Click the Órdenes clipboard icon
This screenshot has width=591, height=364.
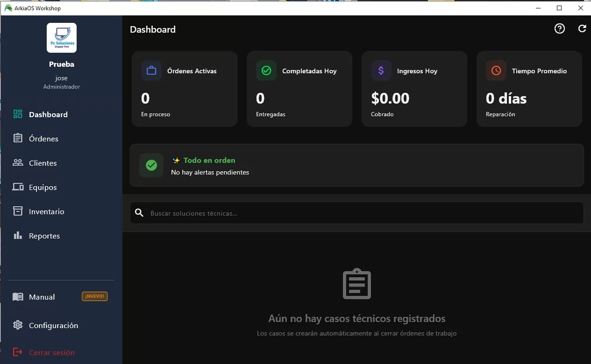(18, 139)
